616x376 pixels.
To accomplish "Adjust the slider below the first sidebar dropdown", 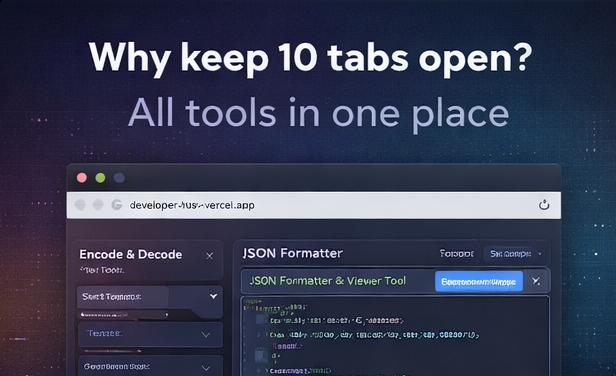I will [124, 315].
